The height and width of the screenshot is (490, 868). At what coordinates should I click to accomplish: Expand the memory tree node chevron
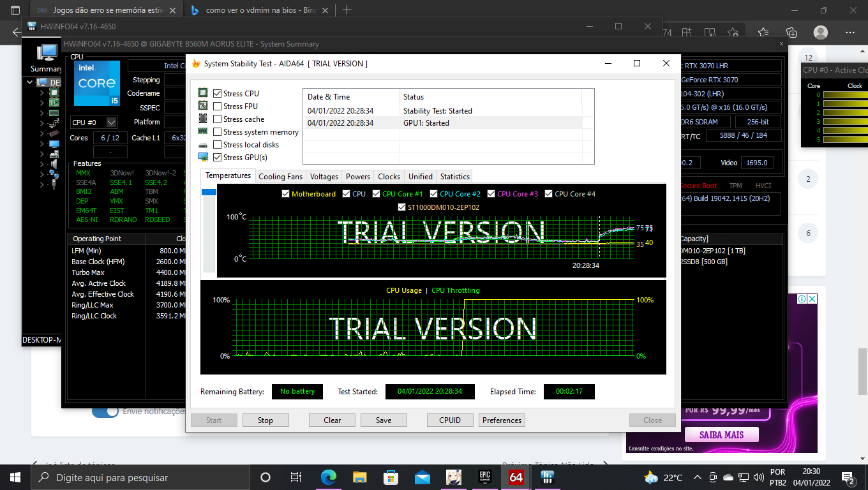click(x=42, y=113)
